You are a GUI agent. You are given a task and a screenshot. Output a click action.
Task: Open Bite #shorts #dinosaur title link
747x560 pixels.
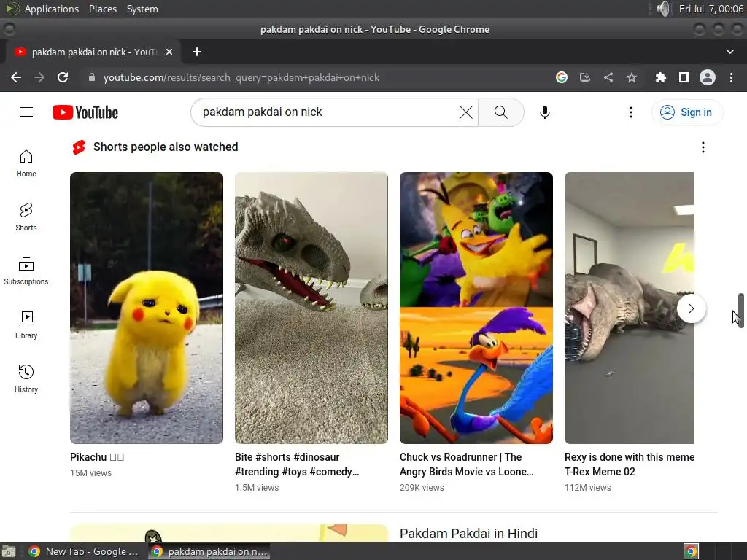coord(297,464)
